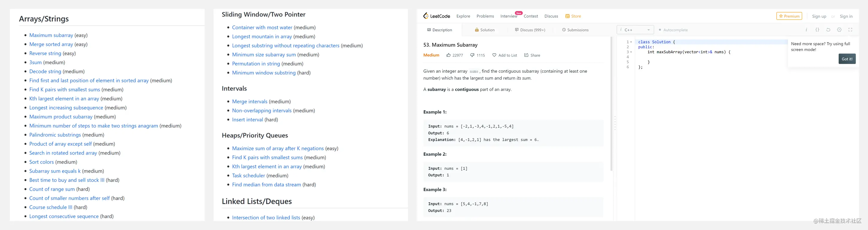This screenshot has height=230, width=868.
Task: Open the Sort colors link
Action: [x=41, y=162]
